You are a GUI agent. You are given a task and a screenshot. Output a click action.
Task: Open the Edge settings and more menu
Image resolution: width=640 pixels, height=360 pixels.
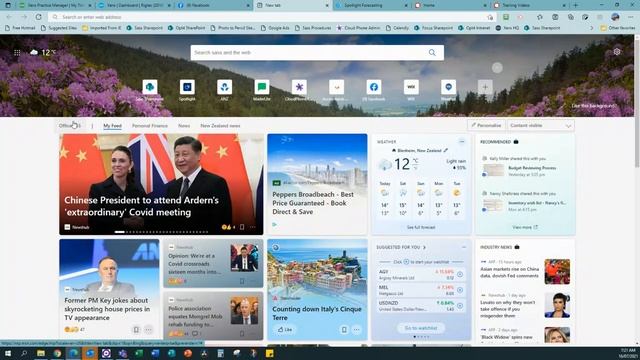[630, 17]
